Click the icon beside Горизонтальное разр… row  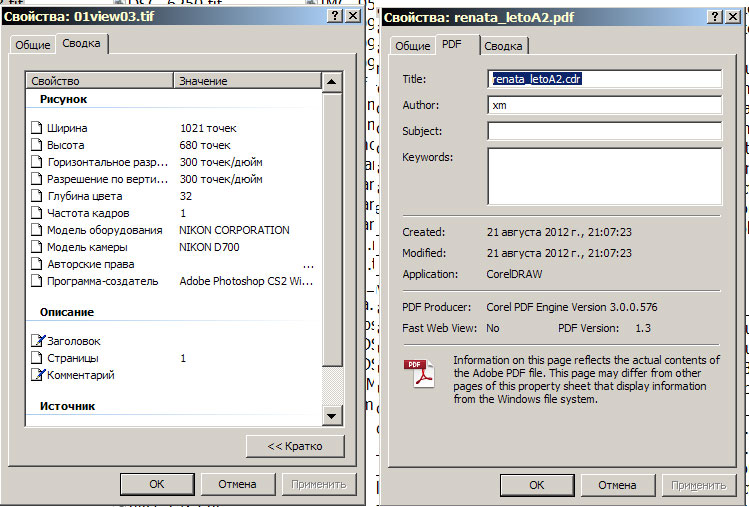click(36, 162)
